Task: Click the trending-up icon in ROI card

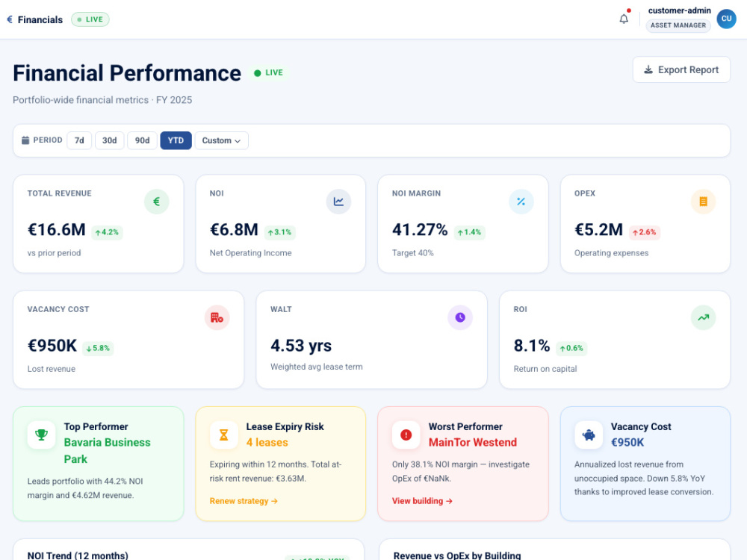Action: [703, 317]
